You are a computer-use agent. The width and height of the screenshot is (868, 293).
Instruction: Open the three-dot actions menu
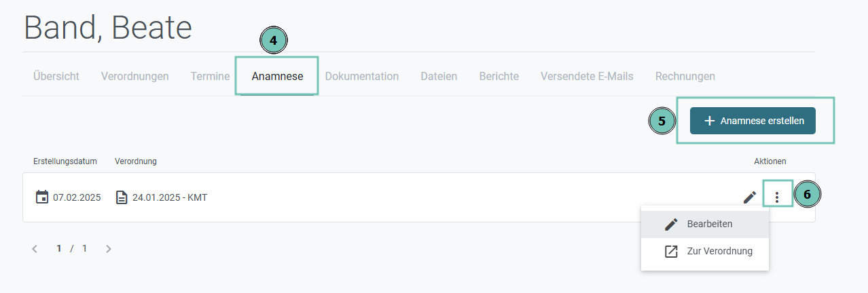coord(778,197)
